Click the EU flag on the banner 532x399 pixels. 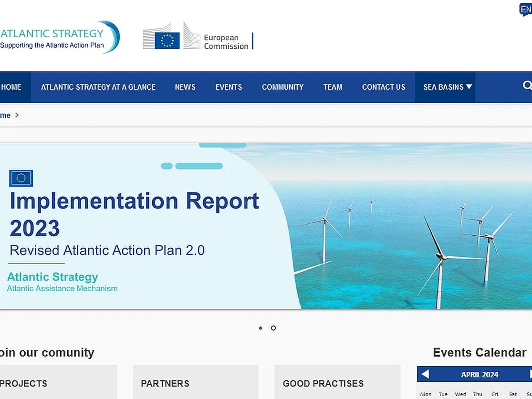click(x=21, y=178)
